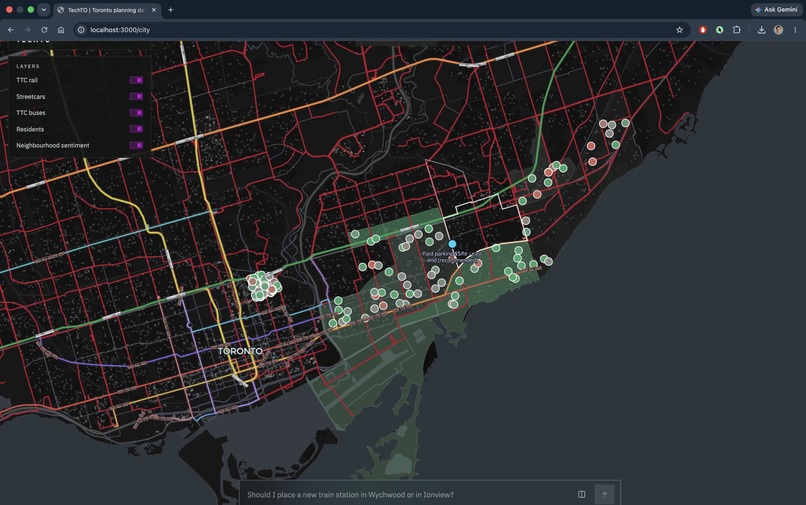Click the localhost:3000/city address bar
The height and width of the screenshot is (505, 806).
[x=380, y=30]
